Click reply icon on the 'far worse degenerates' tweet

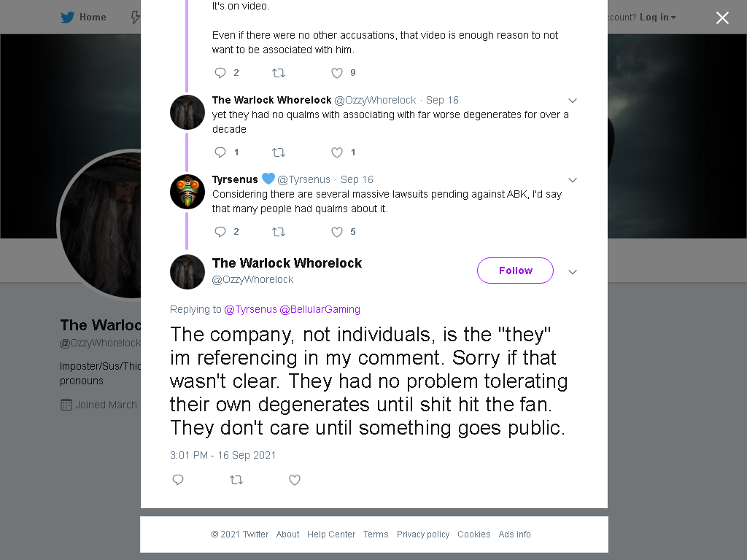tap(220, 152)
